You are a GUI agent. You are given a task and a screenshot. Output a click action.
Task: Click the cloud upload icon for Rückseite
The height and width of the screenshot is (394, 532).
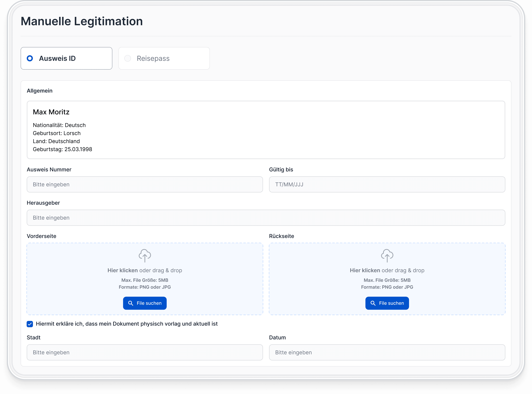tap(387, 255)
